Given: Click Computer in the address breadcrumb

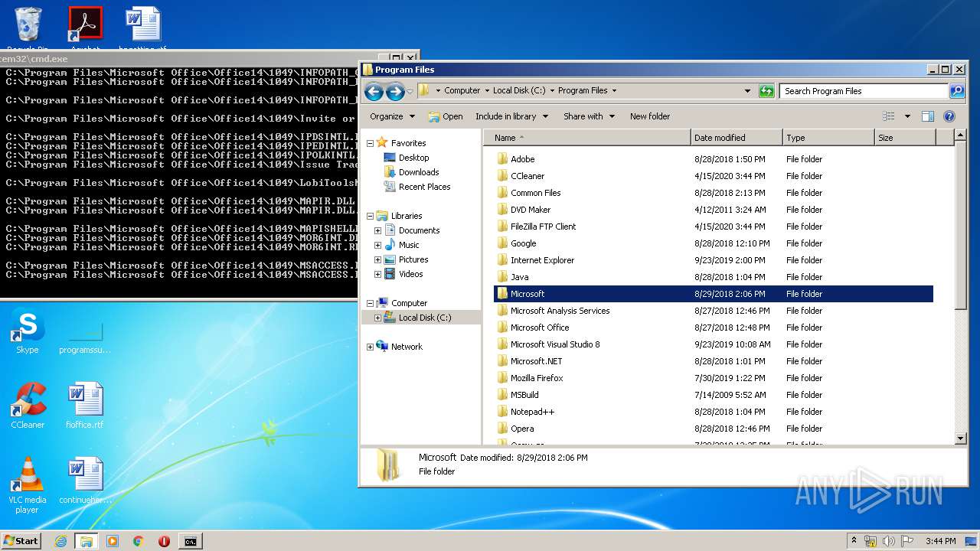Looking at the screenshot, I should tap(462, 90).
